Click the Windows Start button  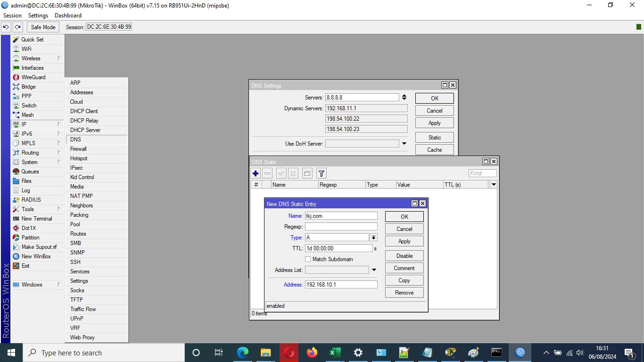point(11,353)
